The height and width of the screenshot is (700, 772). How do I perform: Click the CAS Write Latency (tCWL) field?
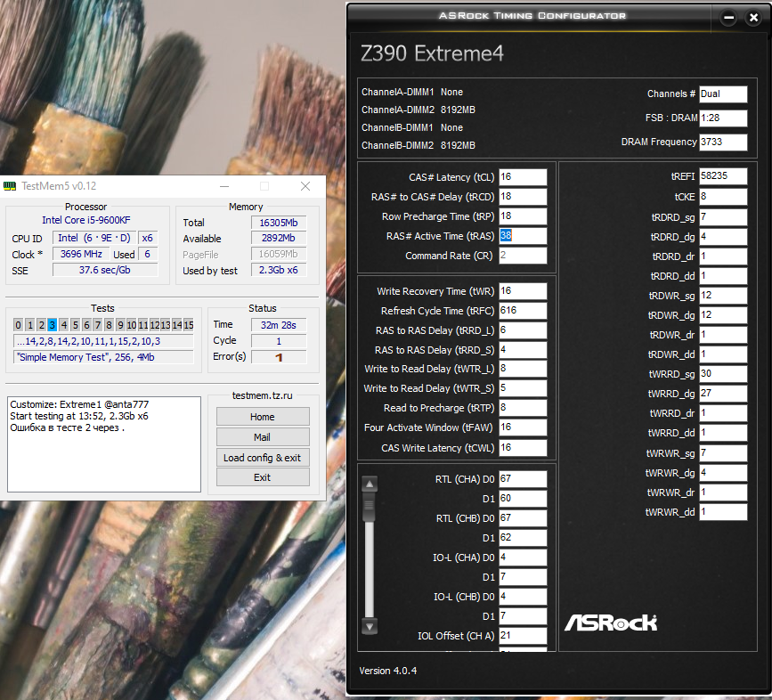[523, 447]
